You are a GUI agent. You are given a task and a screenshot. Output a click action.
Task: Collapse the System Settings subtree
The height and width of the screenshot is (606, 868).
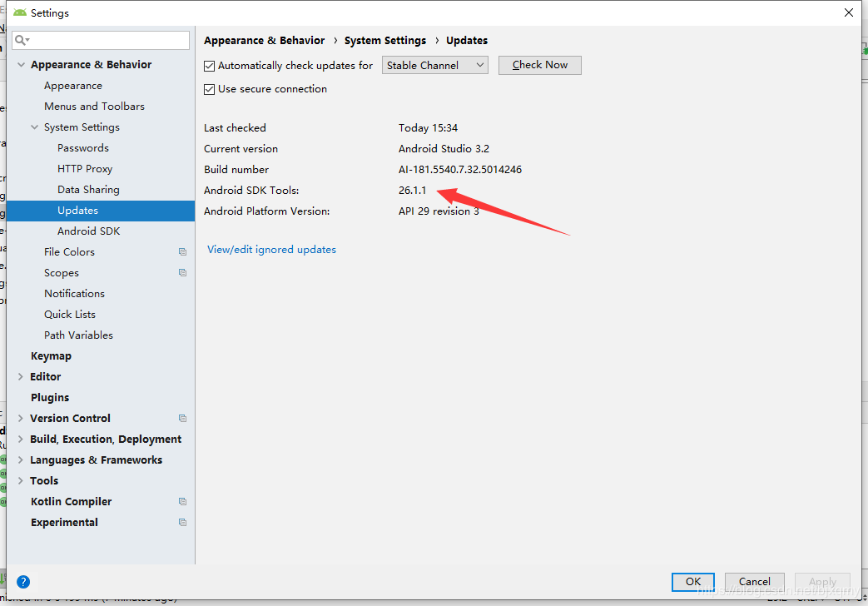point(34,127)
